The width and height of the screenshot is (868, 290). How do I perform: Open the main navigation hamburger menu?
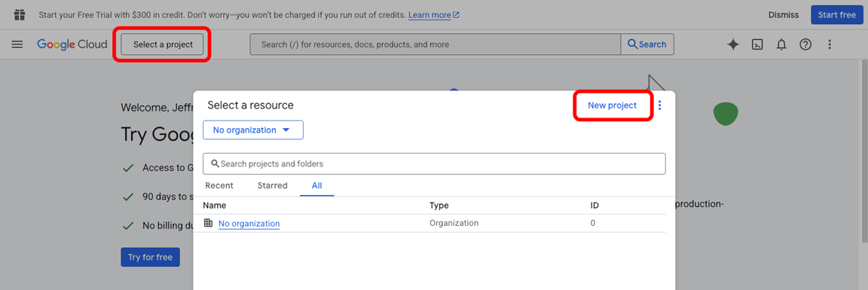click(x=17, y=44)
